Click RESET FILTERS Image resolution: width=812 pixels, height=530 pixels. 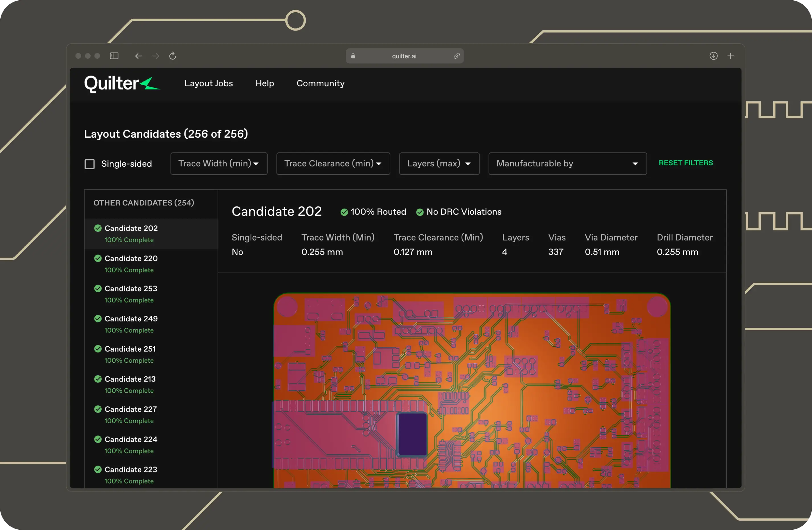686,163
